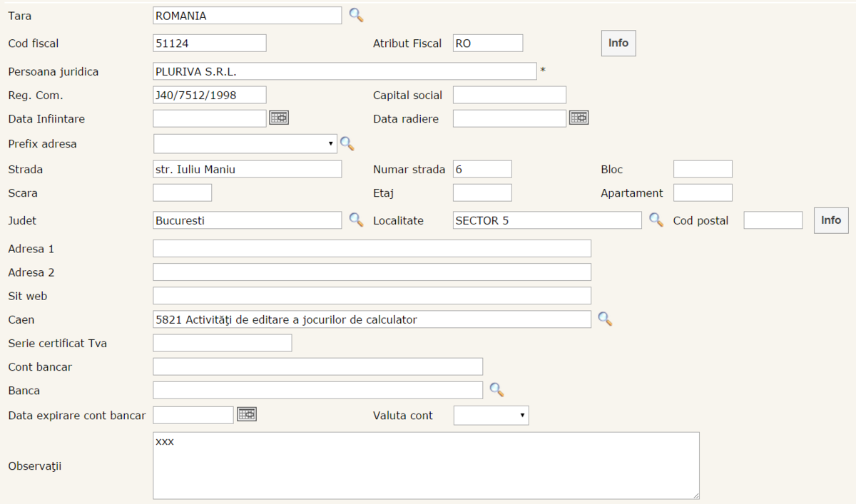Open the calendar picker for Data Infiintare
Image resolution: width=856 pixels, height=504 pixels.
279,118
